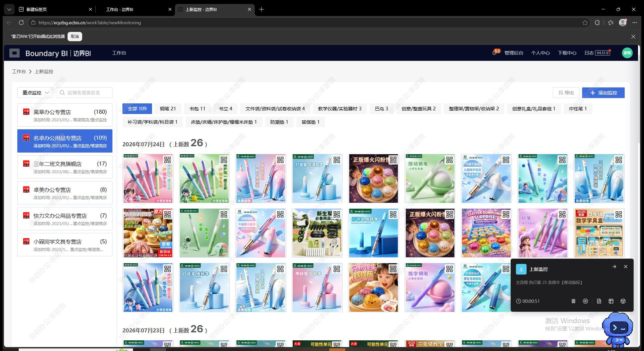Pause the 上新监控 RPA flow
This screenshot has height=351, width=644.
(573, 301)
